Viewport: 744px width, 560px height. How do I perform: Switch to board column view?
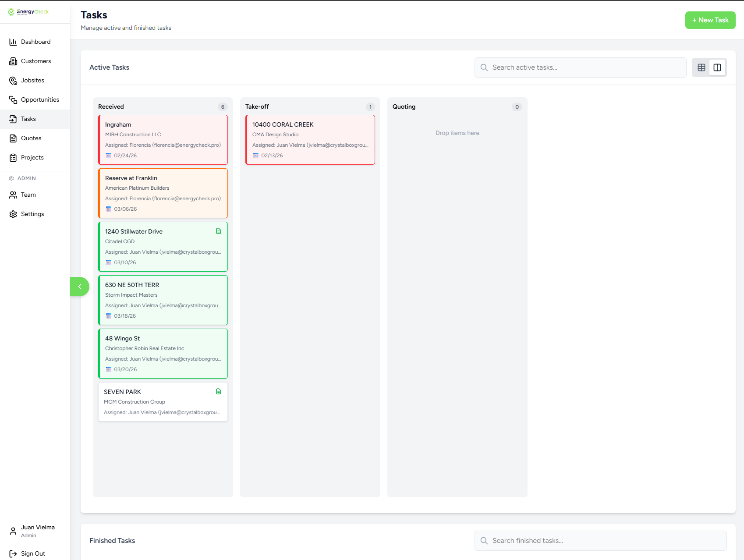717,67
